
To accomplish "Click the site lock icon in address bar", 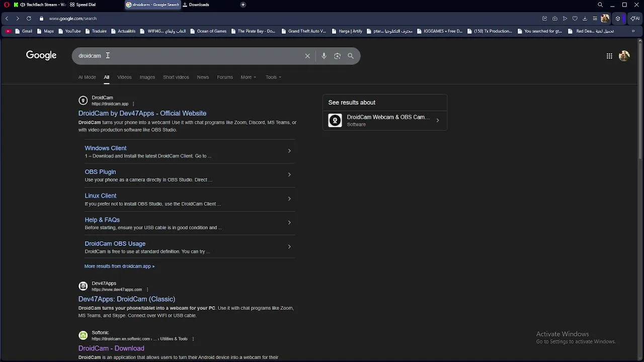I will click(x=42, y=19).
